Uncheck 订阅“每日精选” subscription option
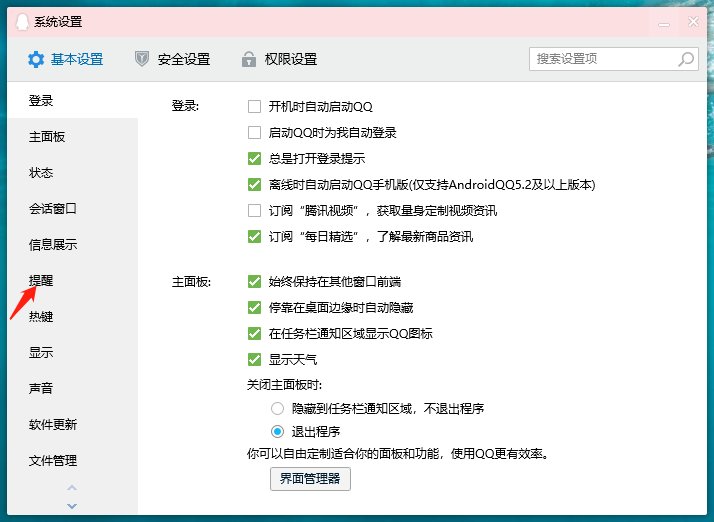Screen dimensions: 714x522 click(254, 236)
